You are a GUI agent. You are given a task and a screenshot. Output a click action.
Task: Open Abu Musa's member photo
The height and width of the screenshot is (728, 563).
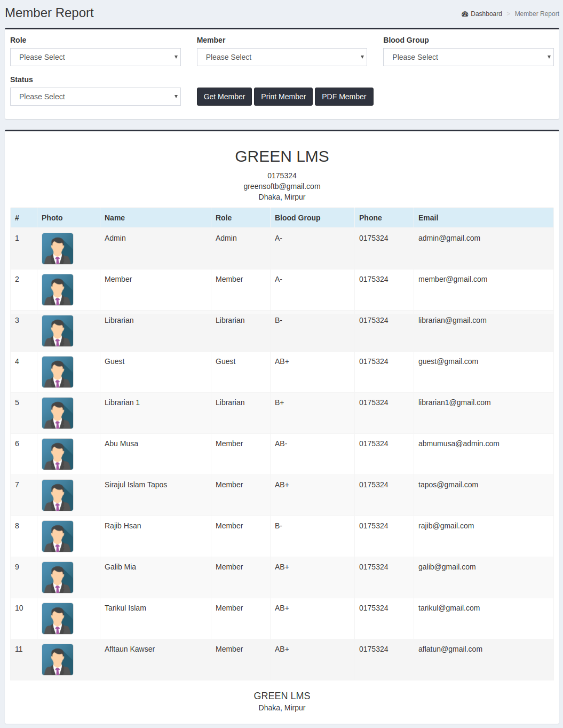(x=57, y=454)
